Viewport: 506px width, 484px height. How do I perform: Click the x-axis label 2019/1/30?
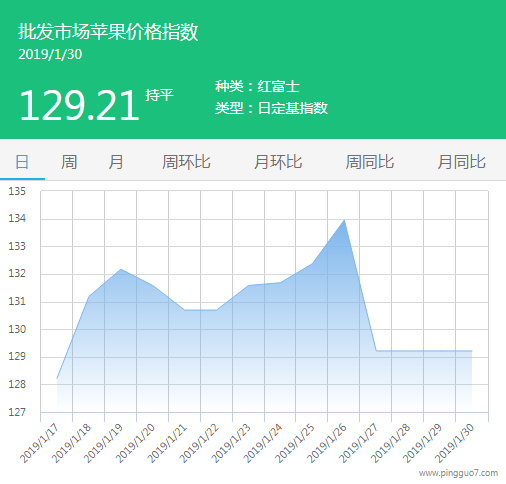454,443
